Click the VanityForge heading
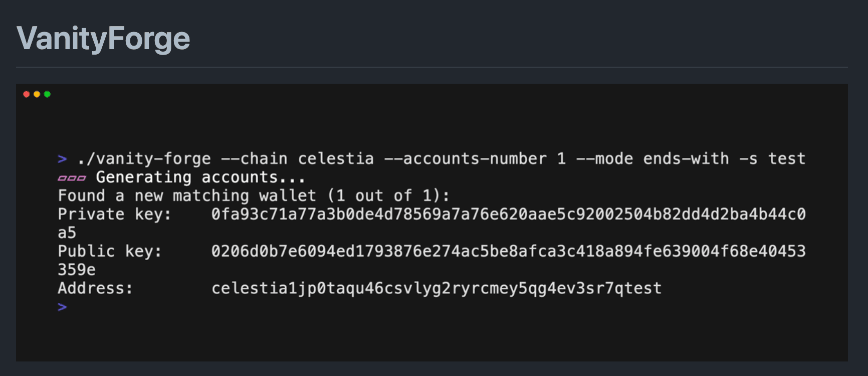 pyautogui.click(x=103, y=39)
